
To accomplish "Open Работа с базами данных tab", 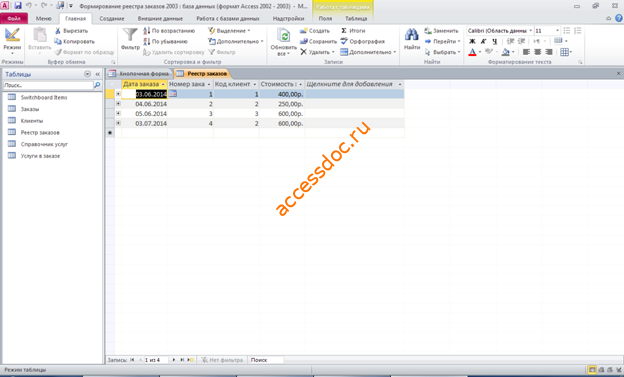I will (228, 18).
